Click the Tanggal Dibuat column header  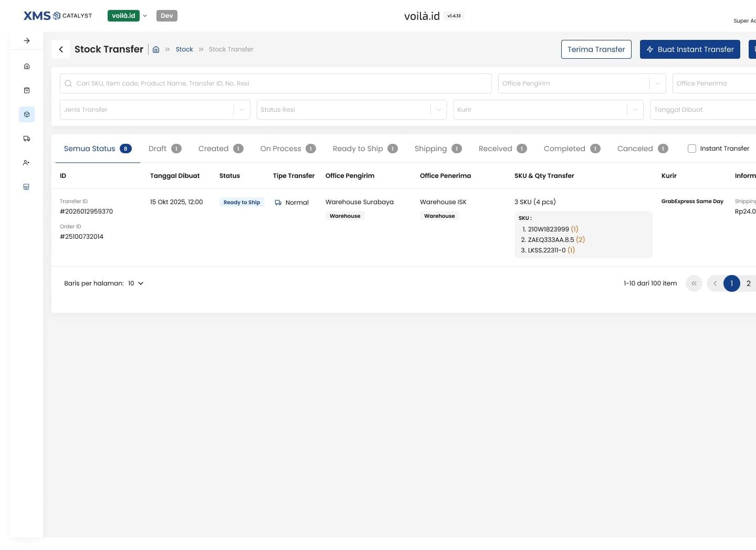(x=175, y=176)
